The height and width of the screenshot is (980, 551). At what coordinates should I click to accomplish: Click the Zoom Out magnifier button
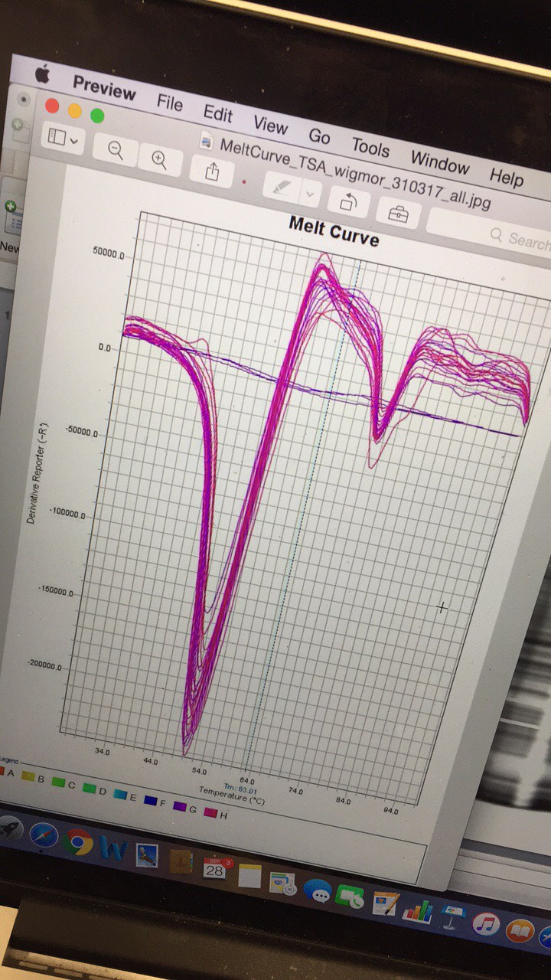116,149
